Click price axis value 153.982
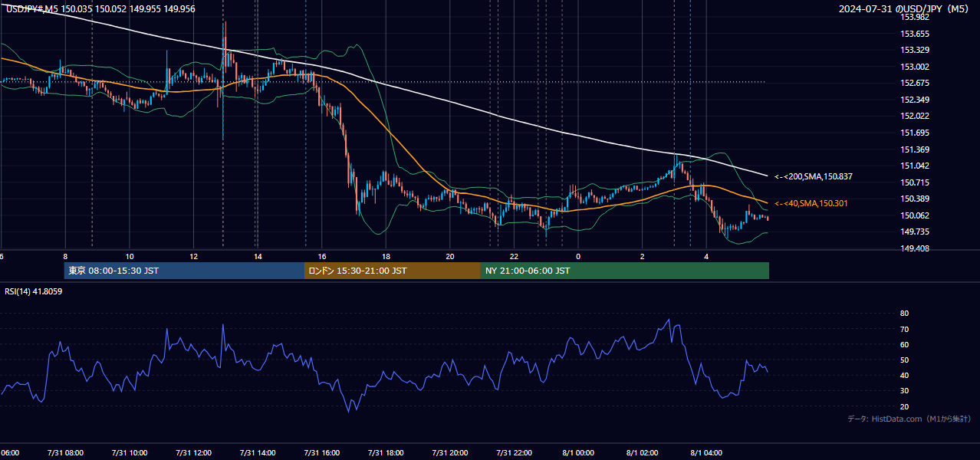980x460 pixels. tap(914, 17)
